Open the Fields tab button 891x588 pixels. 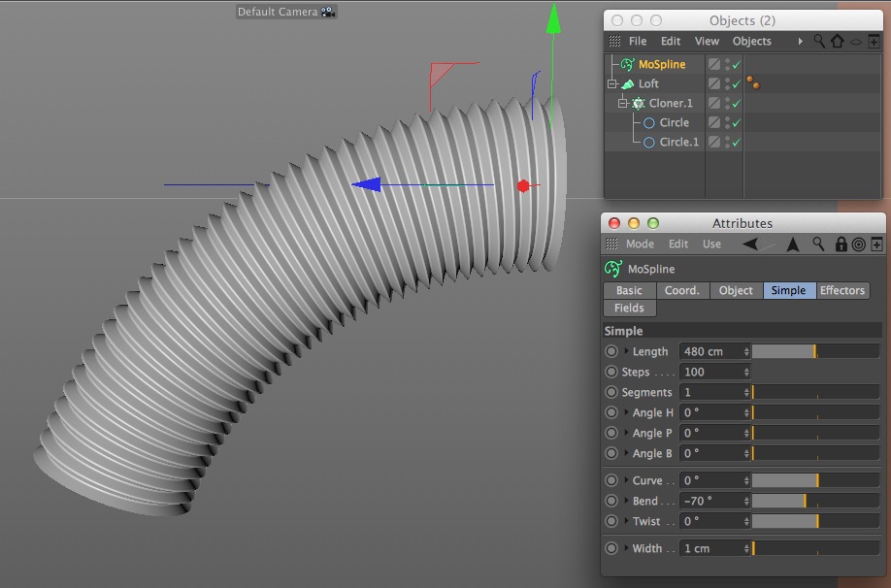pos(629,308)
